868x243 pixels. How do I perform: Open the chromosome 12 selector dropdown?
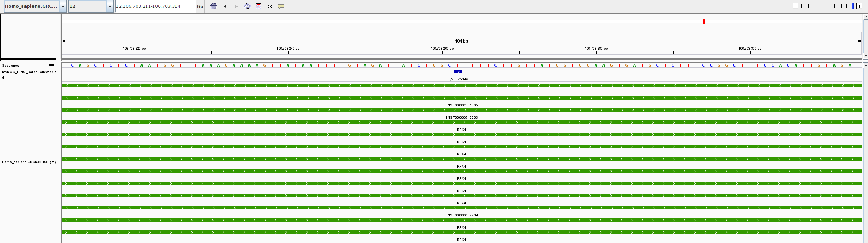[91, 6]
